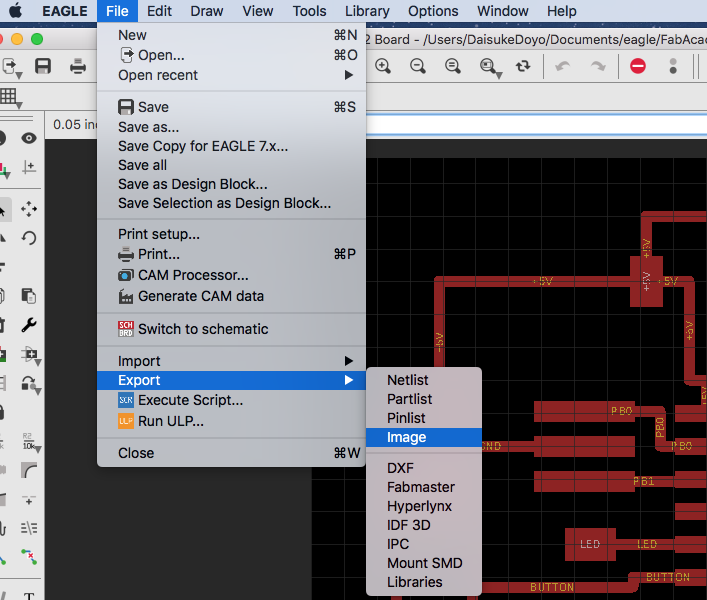Image resolution: width=707 pixels, height=600 pixels.
Task: Select the Miter corner tool
Action: pyautogui.click(x=29, y=470)
